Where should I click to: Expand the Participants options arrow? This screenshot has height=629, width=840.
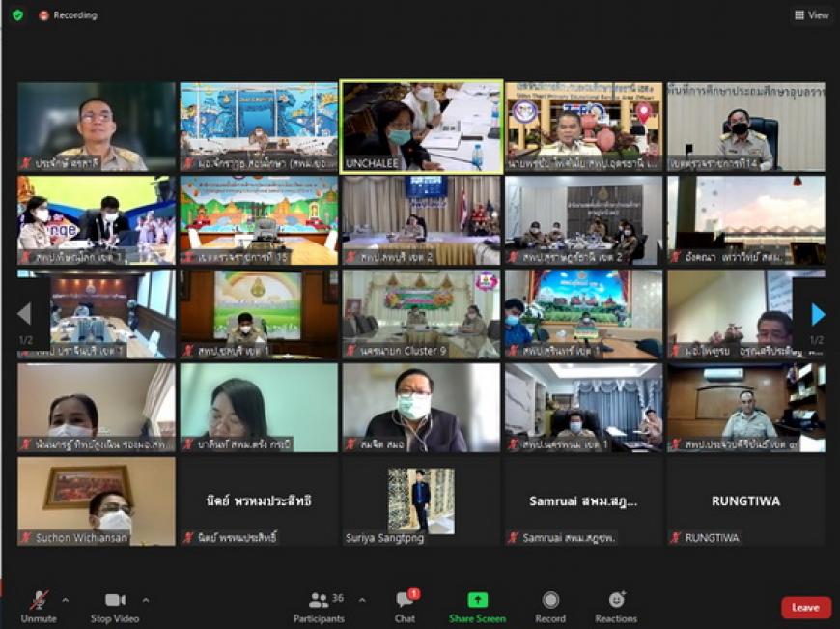(362, 600)
